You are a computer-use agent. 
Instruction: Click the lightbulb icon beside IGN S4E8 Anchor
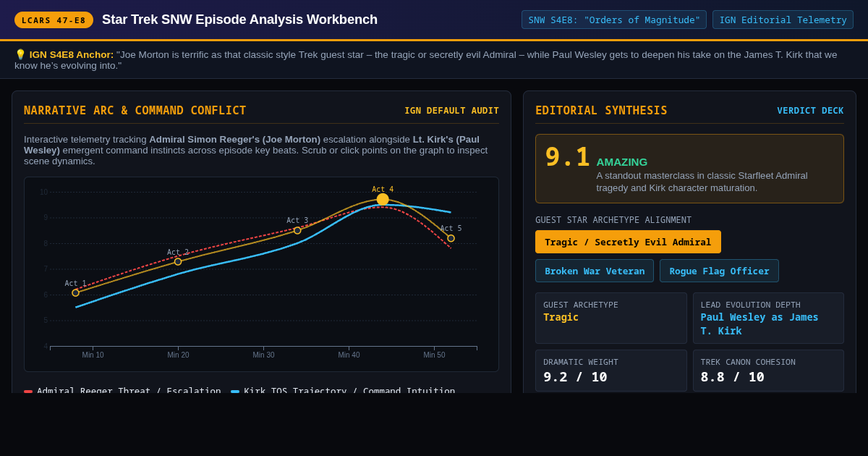20,54
